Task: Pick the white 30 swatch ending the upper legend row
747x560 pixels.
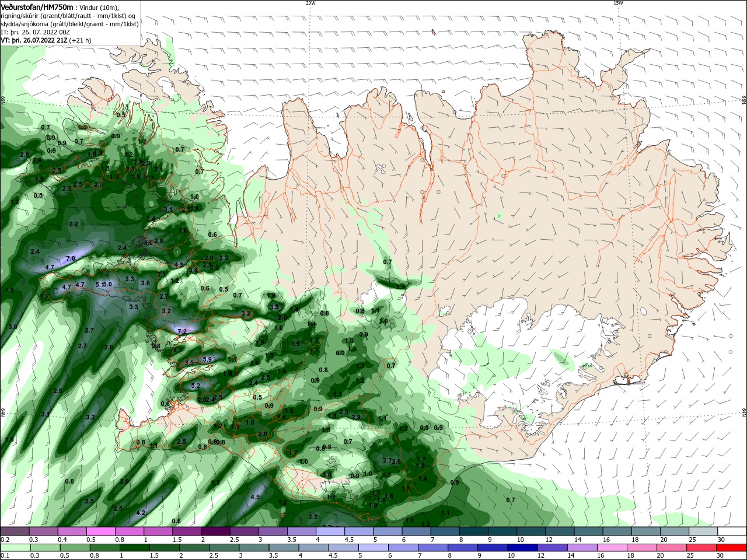Action: 732,531
